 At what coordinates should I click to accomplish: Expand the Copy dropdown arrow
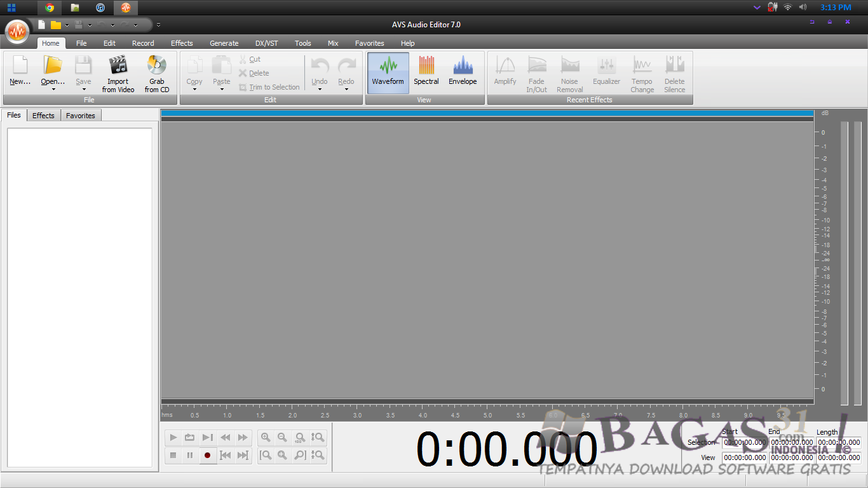pos(194,89)
